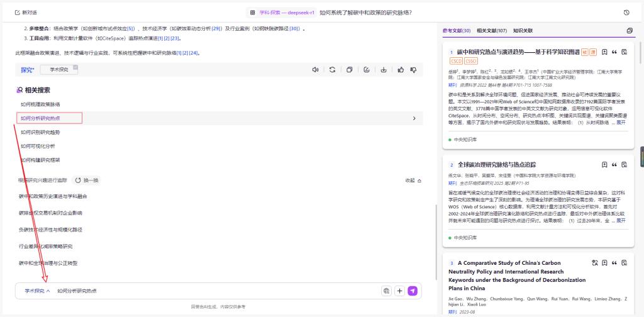Viewport: 644px width, 317px height.
Task: Choose topic 碳中和全球治理与公正转型
Action: tap(48, 263)
